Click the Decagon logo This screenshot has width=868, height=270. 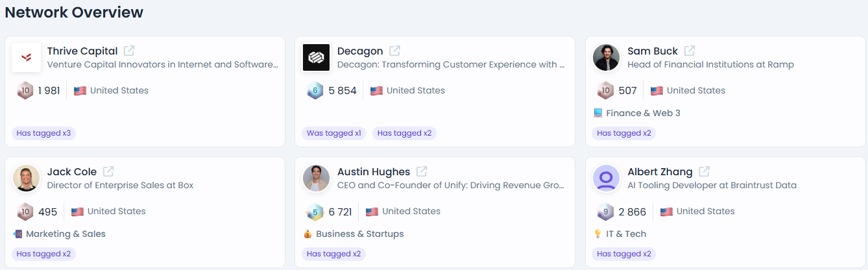pyautogui.click(x=316, y=58)
